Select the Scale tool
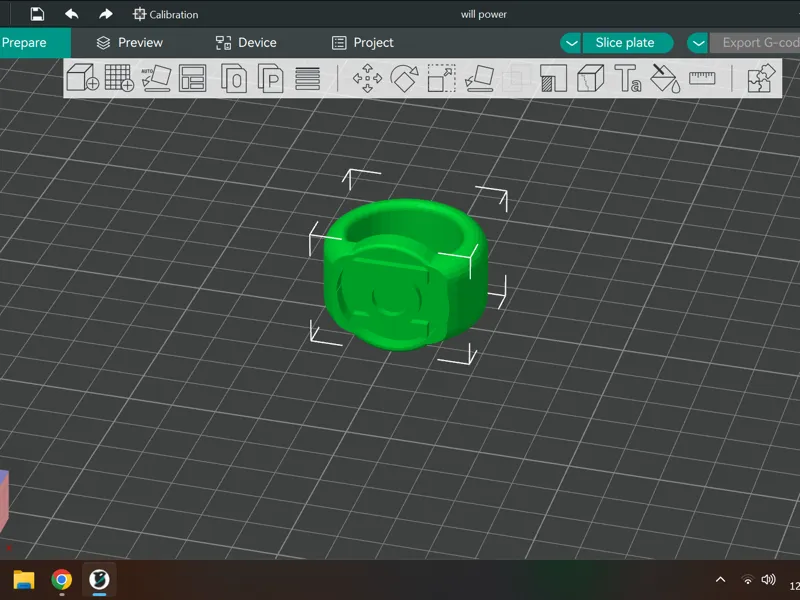 tap(441, 78)
